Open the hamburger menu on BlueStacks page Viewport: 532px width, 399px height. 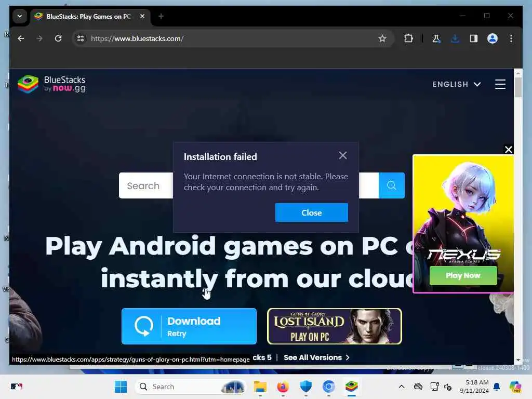(500, 84)
